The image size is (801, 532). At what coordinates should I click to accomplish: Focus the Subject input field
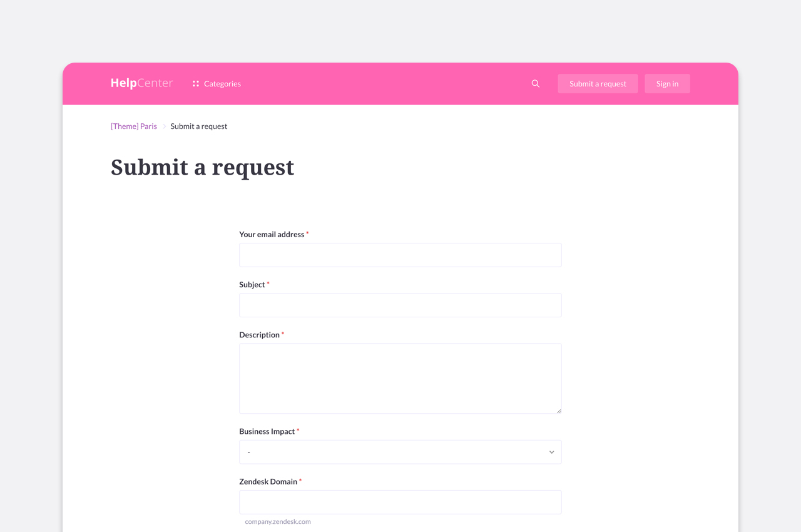point(400,305)
